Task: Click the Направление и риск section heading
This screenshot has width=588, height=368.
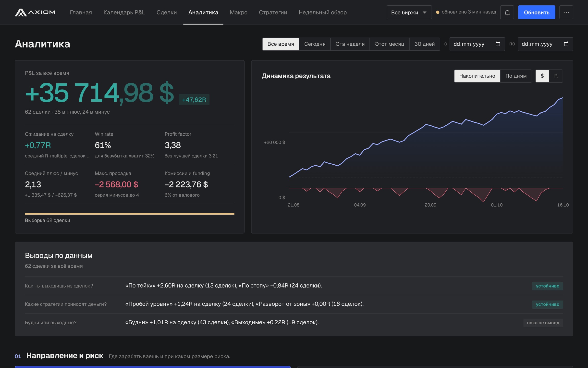Action: pos(65,356)
